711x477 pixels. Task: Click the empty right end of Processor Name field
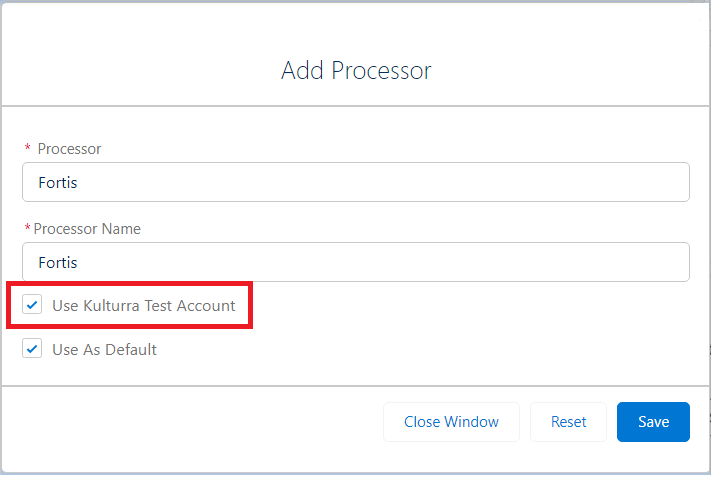(x=660, y=262)
